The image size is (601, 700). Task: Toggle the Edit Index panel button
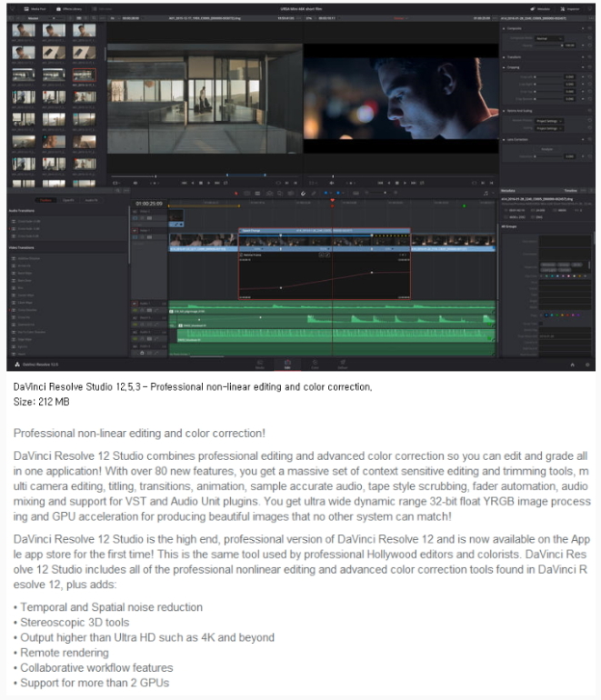[x=102, y=9]
